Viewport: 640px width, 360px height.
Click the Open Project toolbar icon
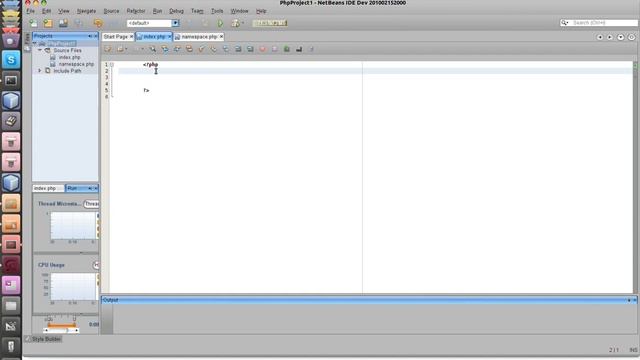click(63, 23)
